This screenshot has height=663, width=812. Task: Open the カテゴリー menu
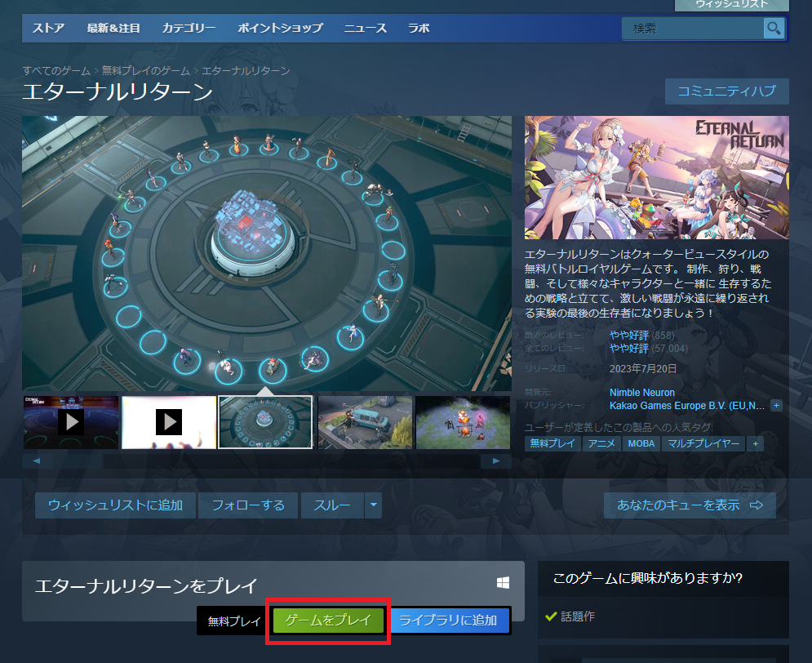[189, 29]
